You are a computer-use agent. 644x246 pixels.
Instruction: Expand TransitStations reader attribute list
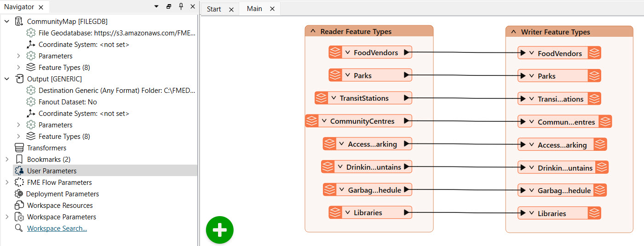(333, 98)
